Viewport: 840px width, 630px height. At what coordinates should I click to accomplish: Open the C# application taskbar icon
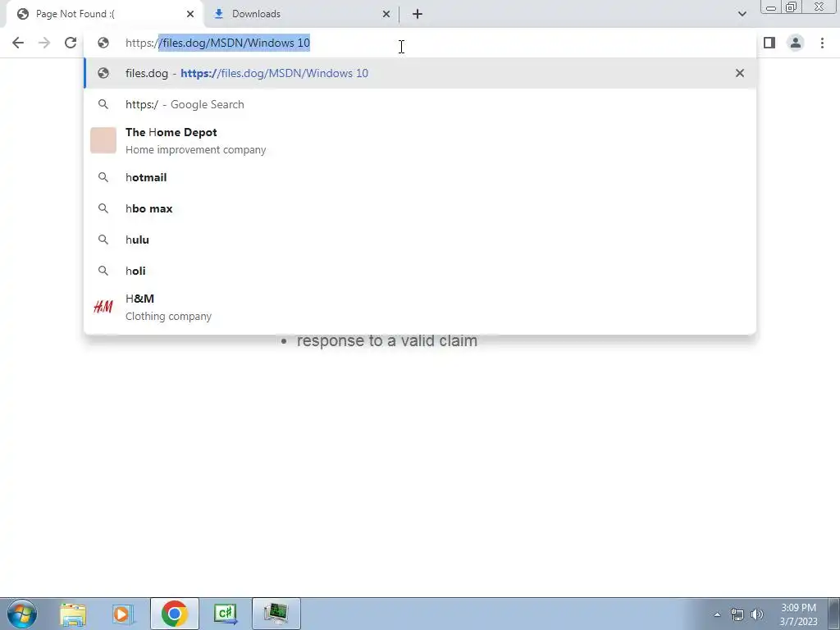click(225, 614)
